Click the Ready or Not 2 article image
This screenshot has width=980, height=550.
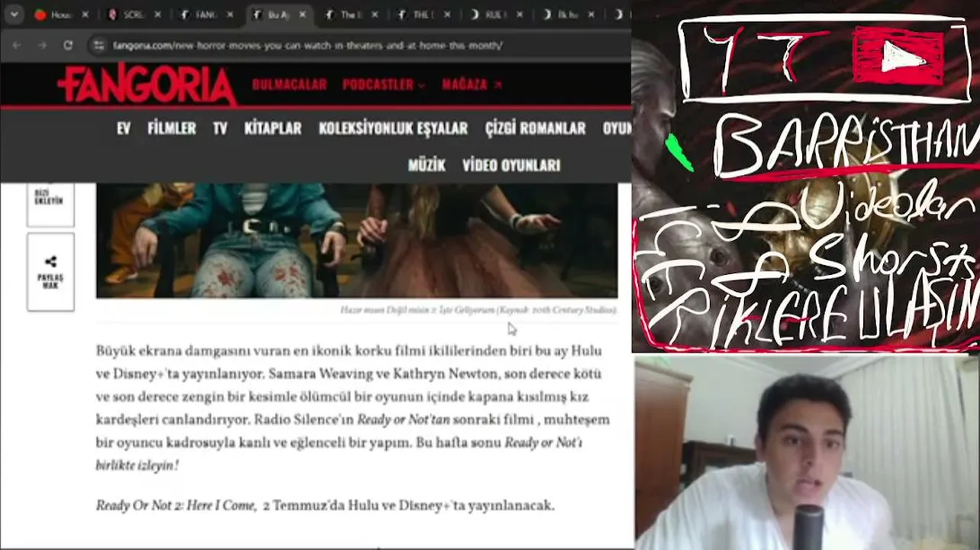pos(356,240)
